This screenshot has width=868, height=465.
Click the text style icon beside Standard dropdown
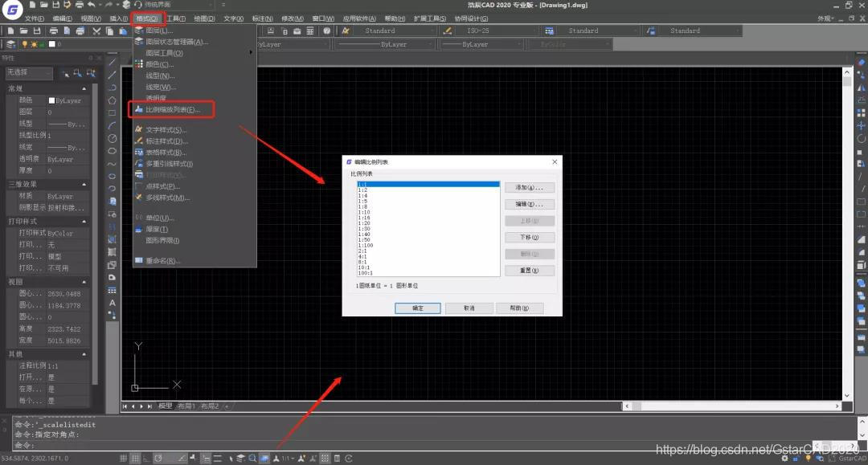point(346,31)
